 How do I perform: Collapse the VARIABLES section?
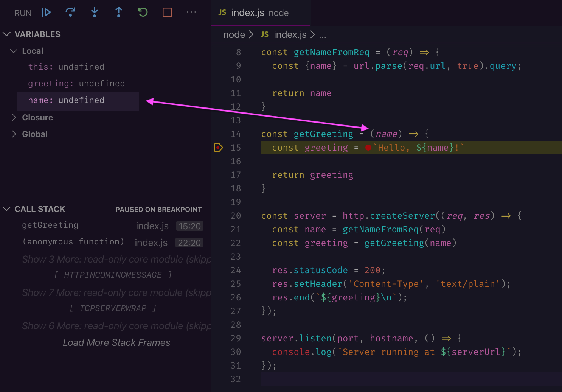click(x=7, y=34)
